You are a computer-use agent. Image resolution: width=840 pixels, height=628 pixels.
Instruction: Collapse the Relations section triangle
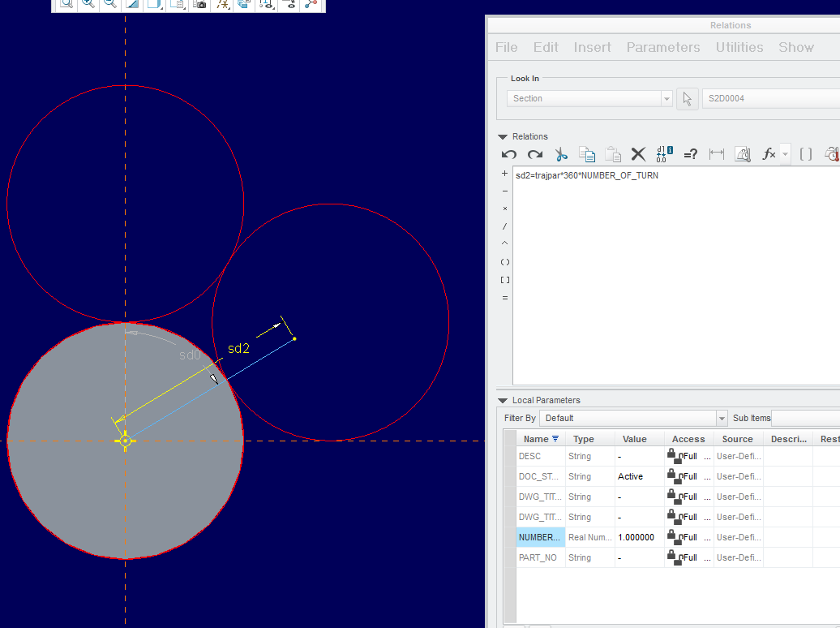click(x=503, y=137)
